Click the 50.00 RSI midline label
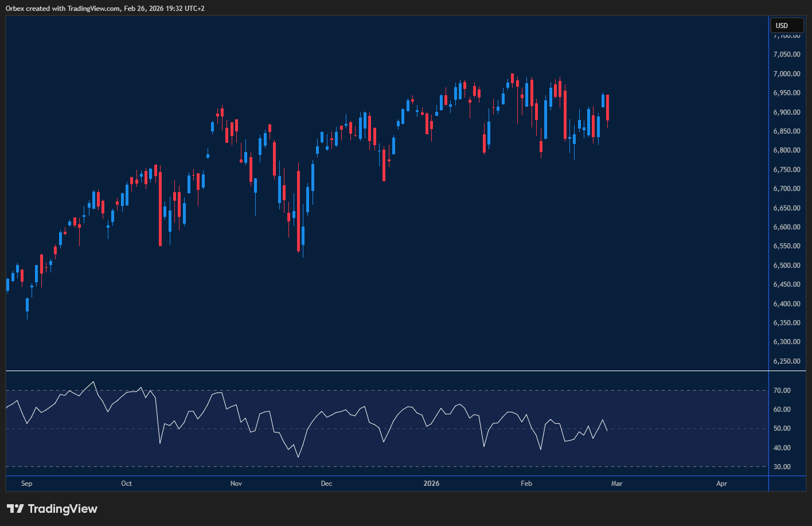Viewport: 812px width, 526px height. click(782, 428)
